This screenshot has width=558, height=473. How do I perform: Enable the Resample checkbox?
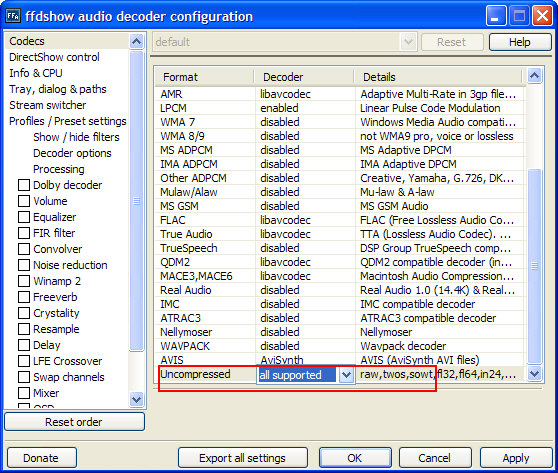coord(24,329)
